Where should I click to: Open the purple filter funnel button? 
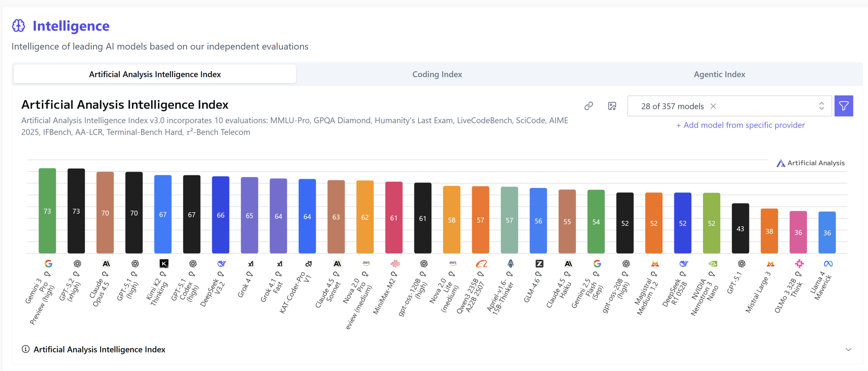coord(844,106)
